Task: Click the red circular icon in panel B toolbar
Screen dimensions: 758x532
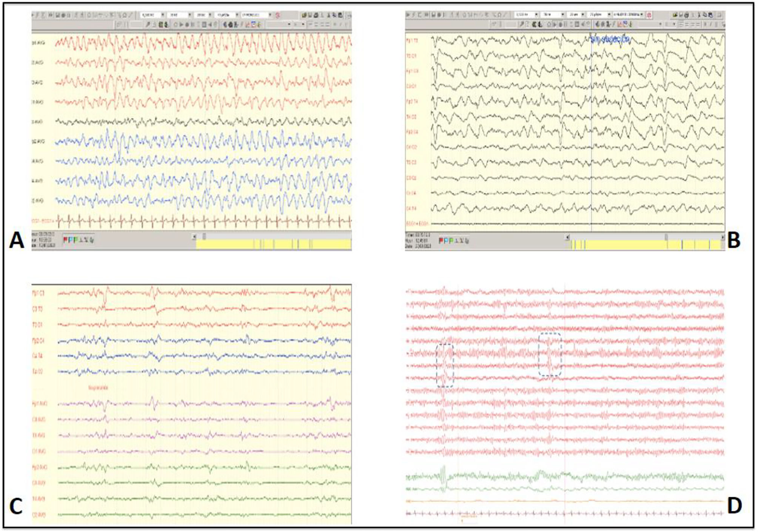Action: (x=649, y=15)
